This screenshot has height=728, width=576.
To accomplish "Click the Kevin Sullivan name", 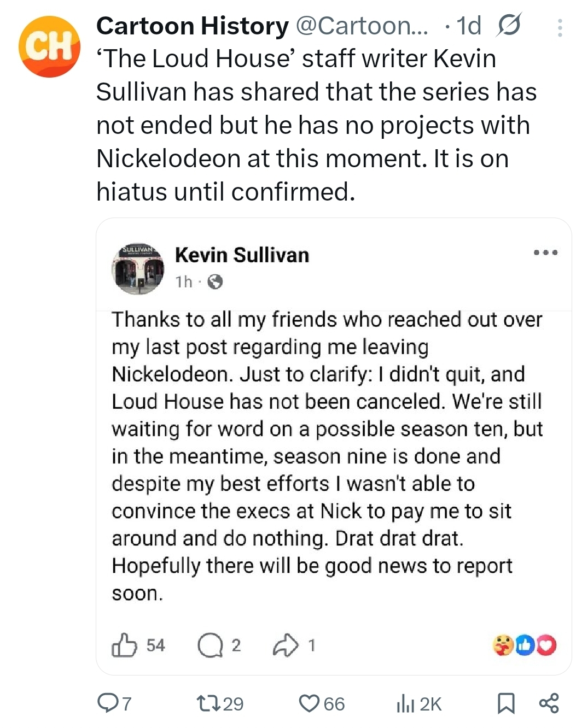I will coord(242,255).
